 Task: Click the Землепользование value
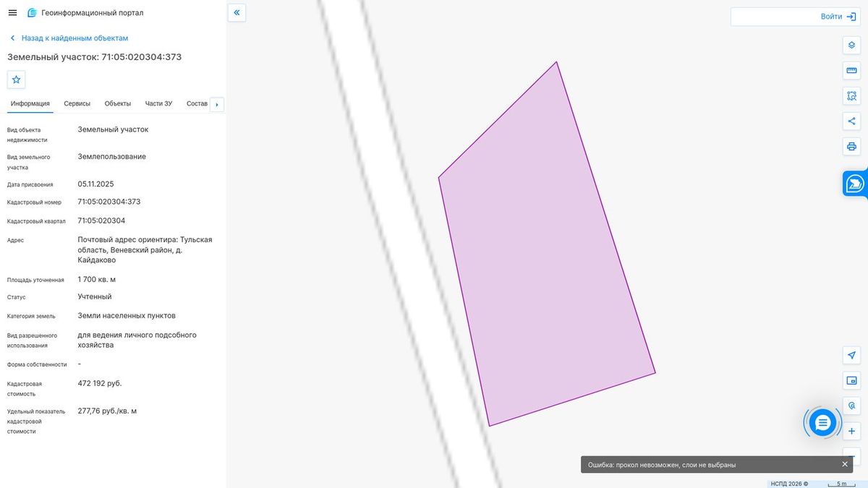112,156
